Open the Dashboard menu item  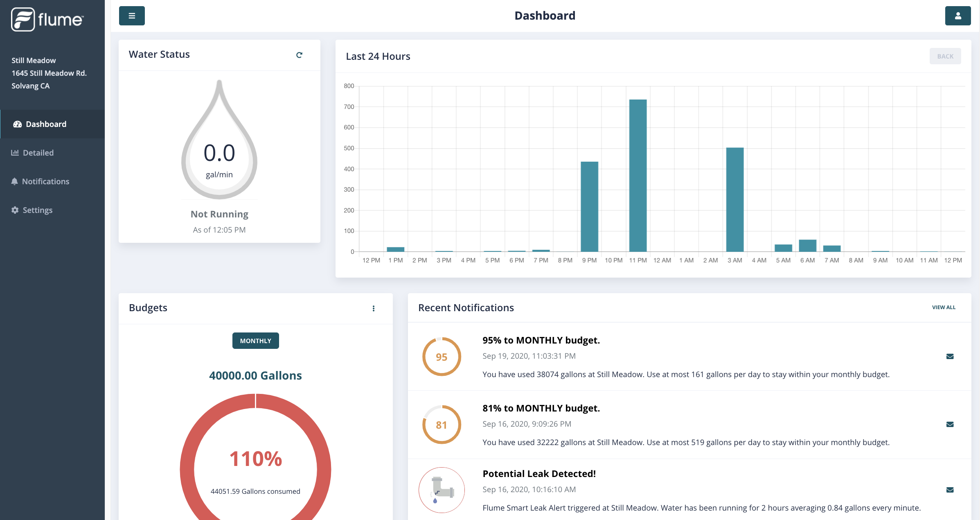click(52, 124)
